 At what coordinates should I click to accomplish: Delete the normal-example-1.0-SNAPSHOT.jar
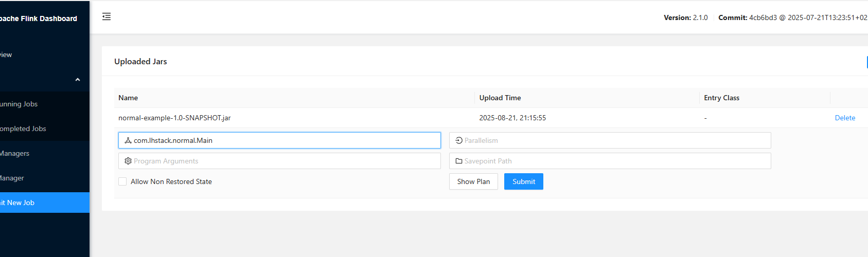845,118
